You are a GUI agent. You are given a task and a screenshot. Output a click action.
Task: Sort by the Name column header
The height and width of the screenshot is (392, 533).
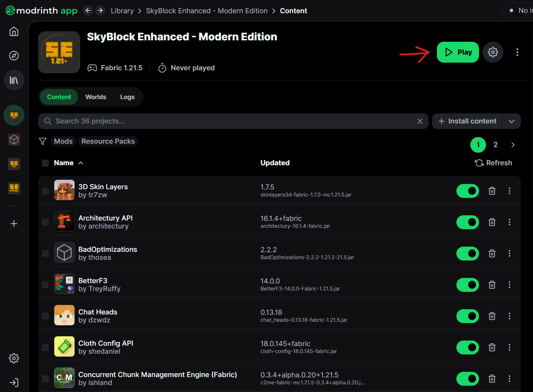pyautogui.click(x=69, y=163)
